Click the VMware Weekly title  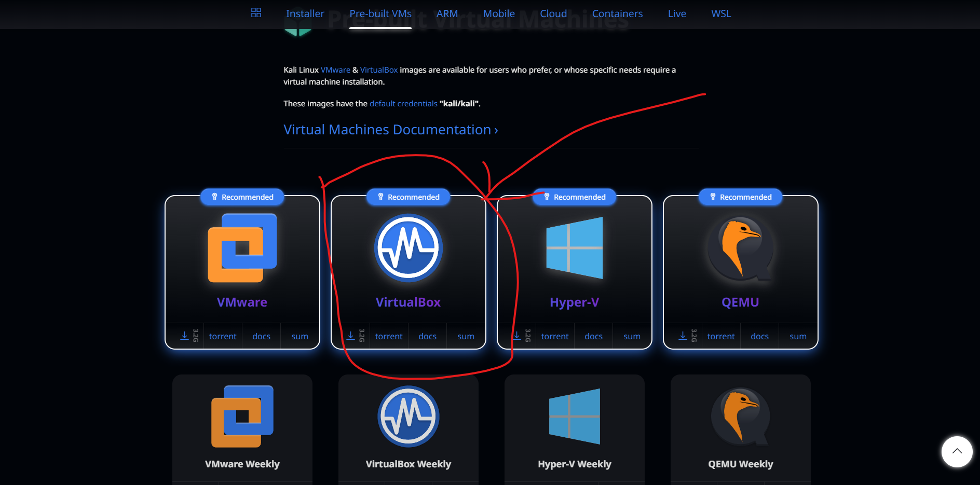[242, 464]
